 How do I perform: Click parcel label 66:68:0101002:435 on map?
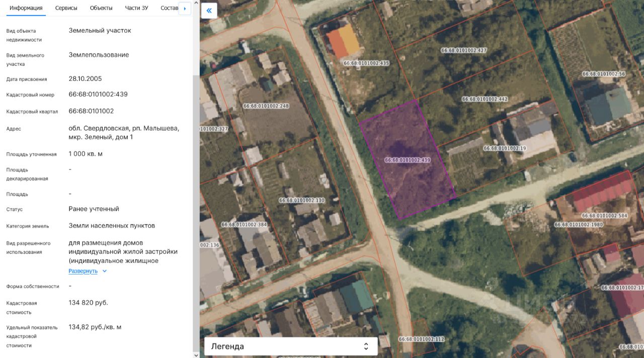tap(366, 63)
